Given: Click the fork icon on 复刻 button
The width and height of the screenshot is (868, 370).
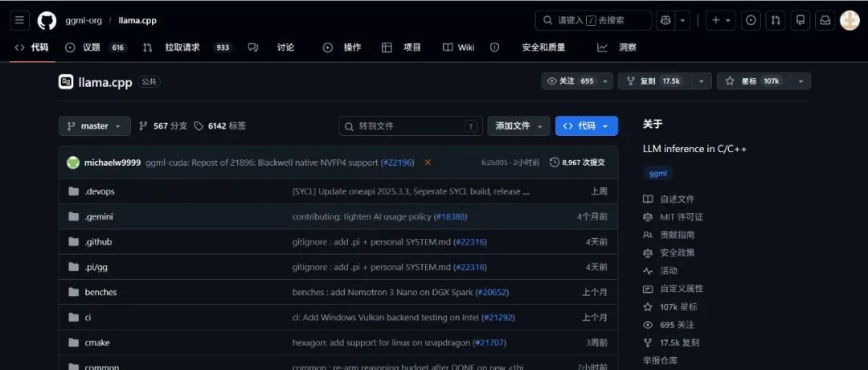Looking at the screenshot, I should [630, 81].
